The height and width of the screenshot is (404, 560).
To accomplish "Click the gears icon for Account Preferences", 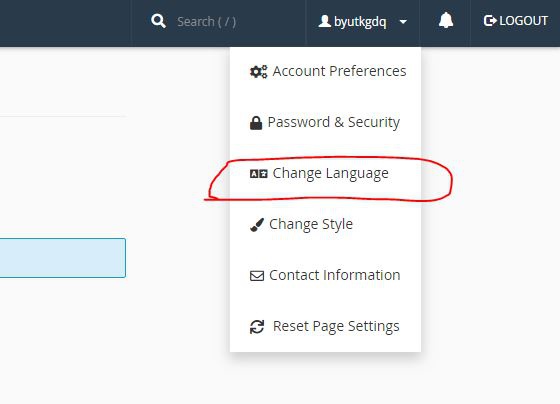I will click(258, 71).
